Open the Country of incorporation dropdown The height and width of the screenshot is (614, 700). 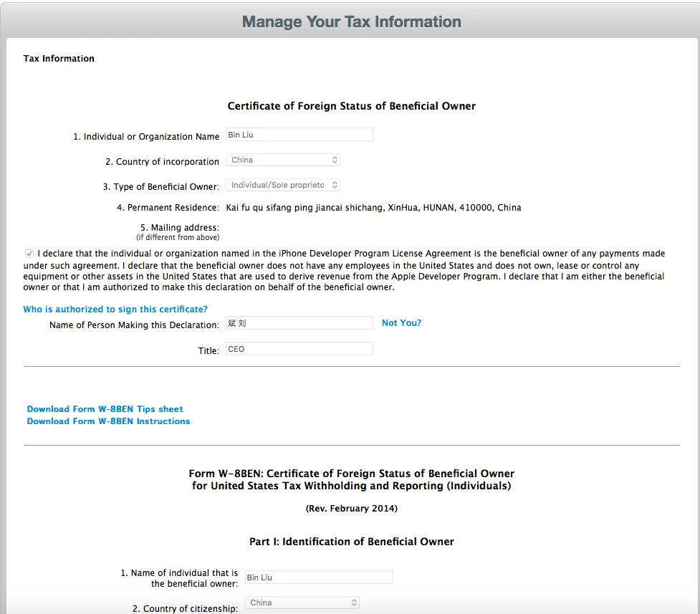[283, 160]
